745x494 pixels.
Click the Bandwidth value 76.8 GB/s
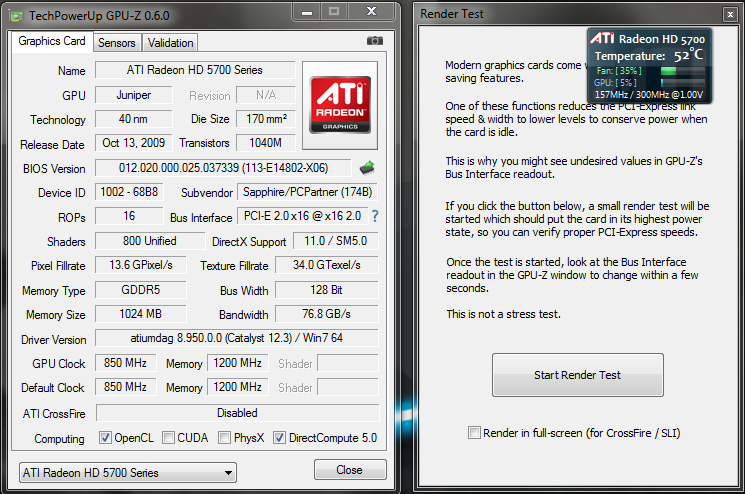tap(326, 314)
